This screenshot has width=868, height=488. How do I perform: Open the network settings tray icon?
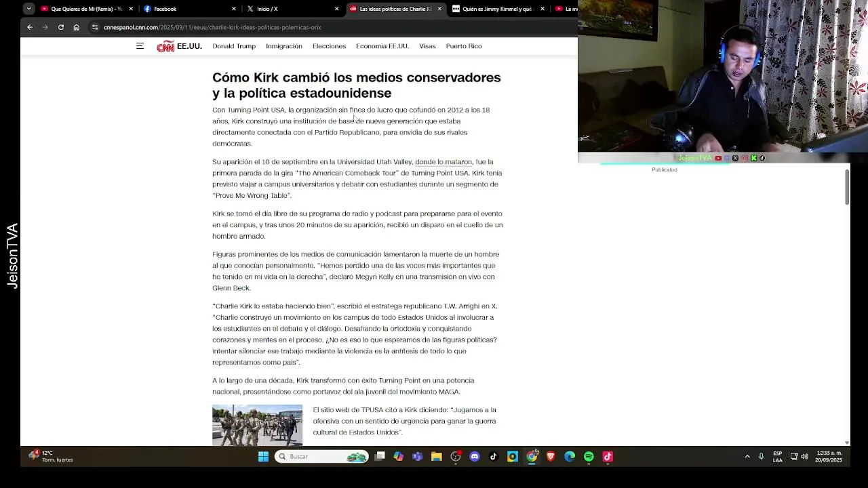click(x=794, y=457)
